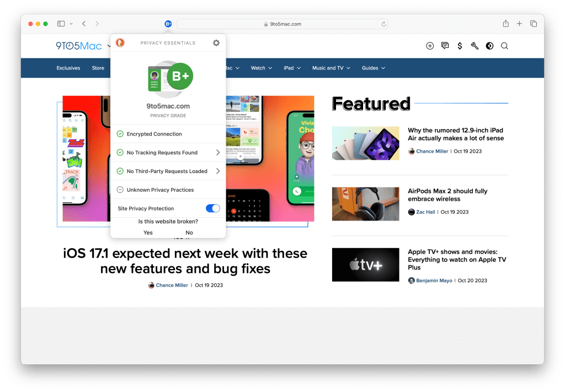Select the dollar sign deals icon
Screen dimensions: 565x392
pos(460,46)
